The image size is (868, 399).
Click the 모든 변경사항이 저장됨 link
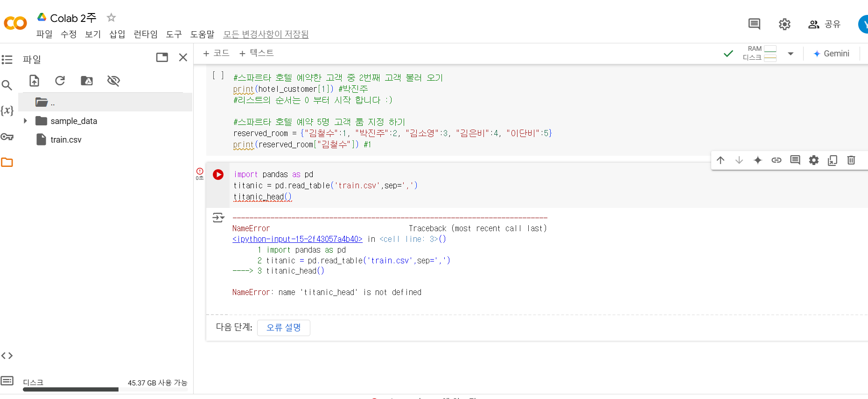coord(266,34)
